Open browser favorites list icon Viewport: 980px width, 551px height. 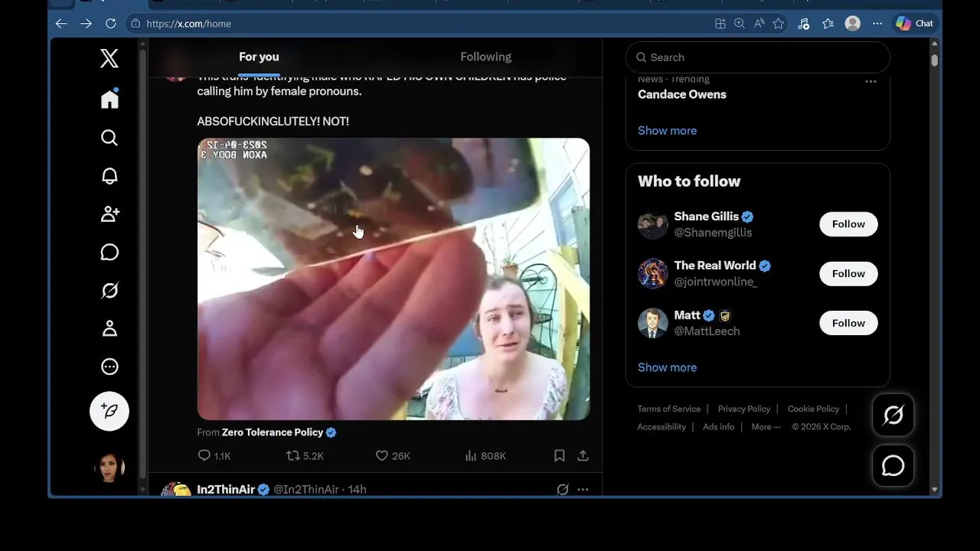(x=828, y=24)
